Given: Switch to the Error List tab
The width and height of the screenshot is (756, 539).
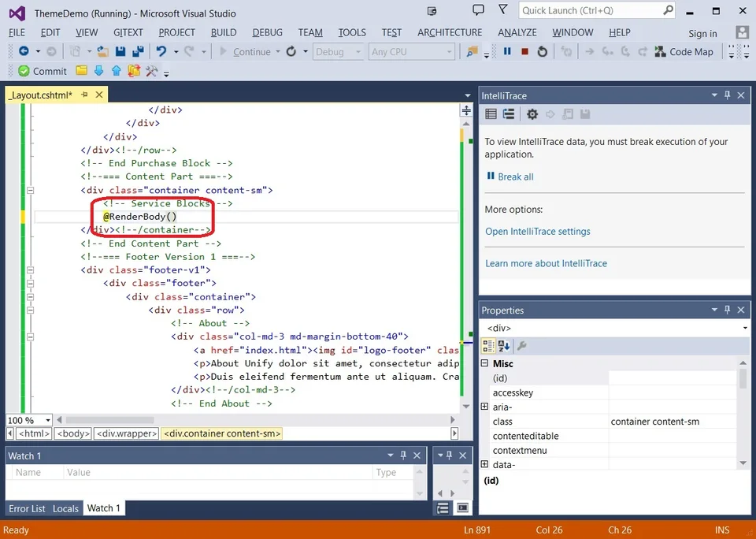Looking at the screenshot, I should pos(27,508).
